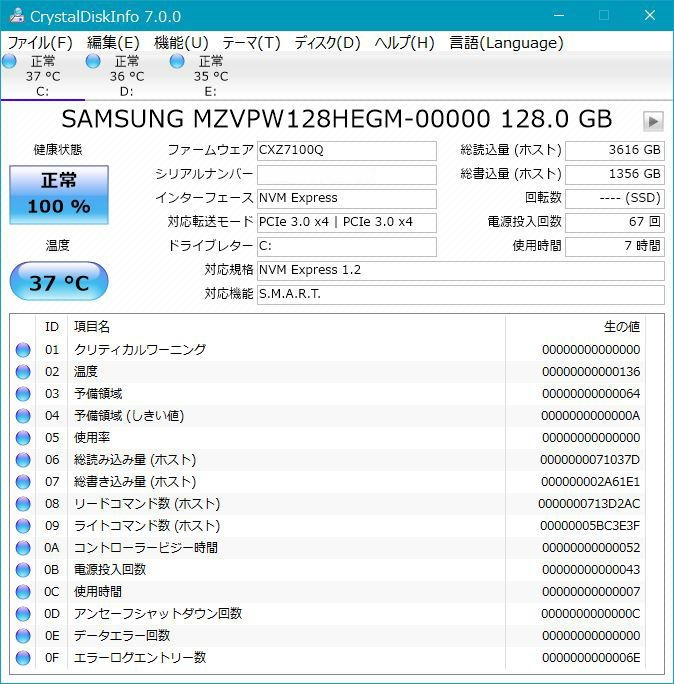
Task: Click status orb for 予備領域 (しきい値) row
Action: tap(23, 416)
